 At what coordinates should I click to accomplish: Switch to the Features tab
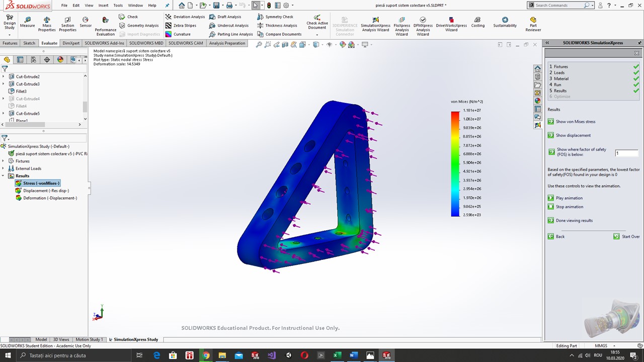tap(10, 43)
